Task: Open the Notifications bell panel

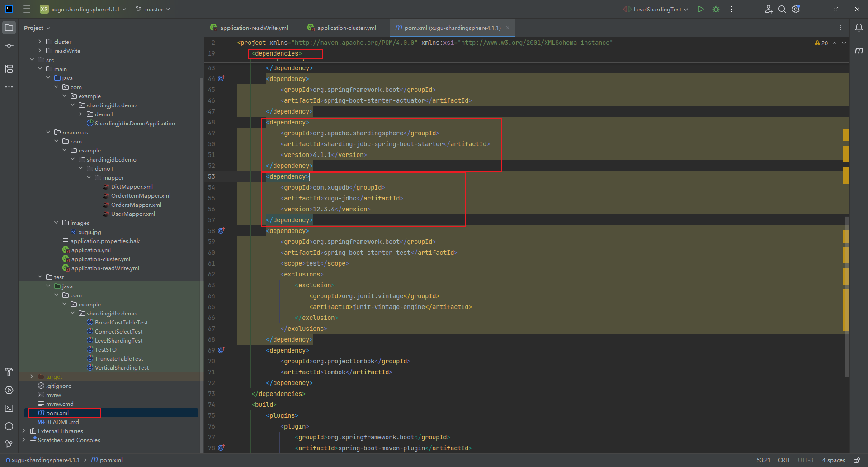Action: [x=859, y=28]
